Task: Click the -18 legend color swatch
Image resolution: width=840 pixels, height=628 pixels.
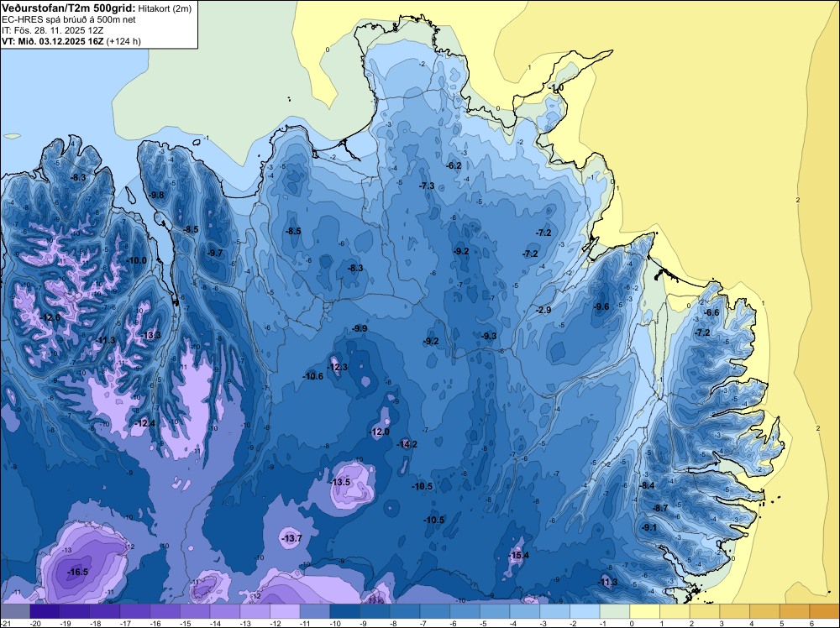Action: 105,611
